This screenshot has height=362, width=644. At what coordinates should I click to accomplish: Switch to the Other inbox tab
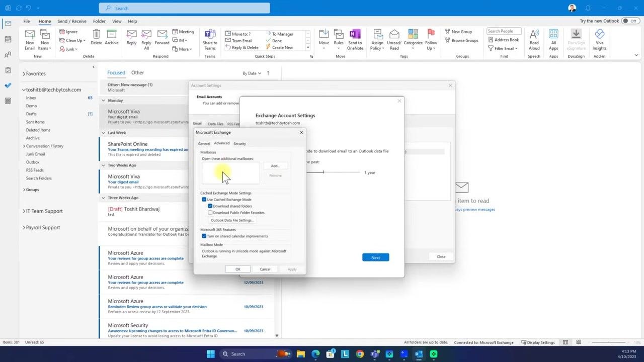click(137, 72)
